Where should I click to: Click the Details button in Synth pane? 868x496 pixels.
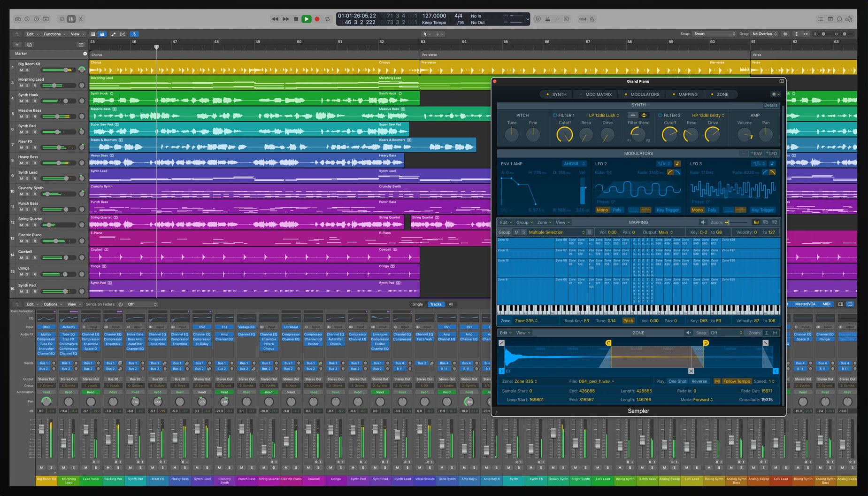click(770, 105)
